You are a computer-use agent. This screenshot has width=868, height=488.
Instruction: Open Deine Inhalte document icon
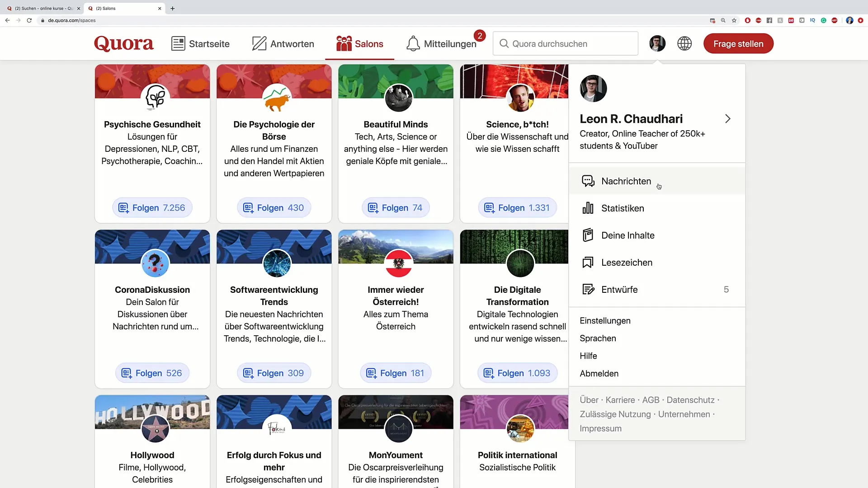point(588,235)
